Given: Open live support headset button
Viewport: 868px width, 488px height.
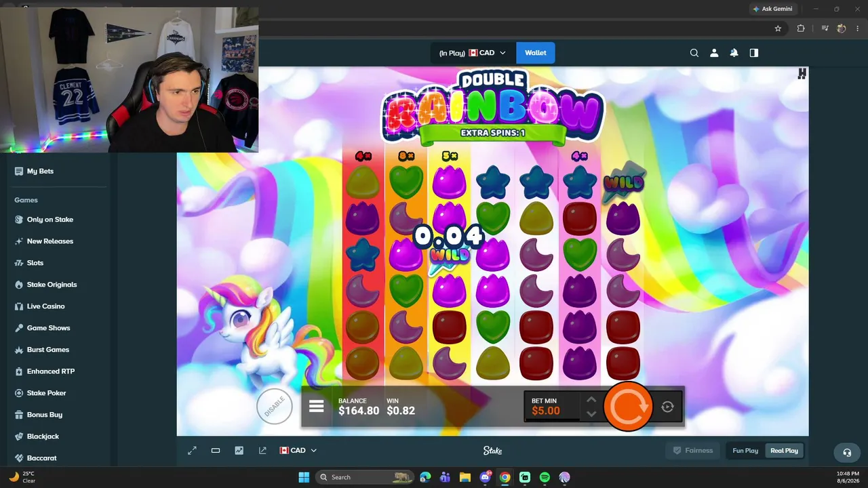Looking at the screenshot, I should [x=846, y=452].
